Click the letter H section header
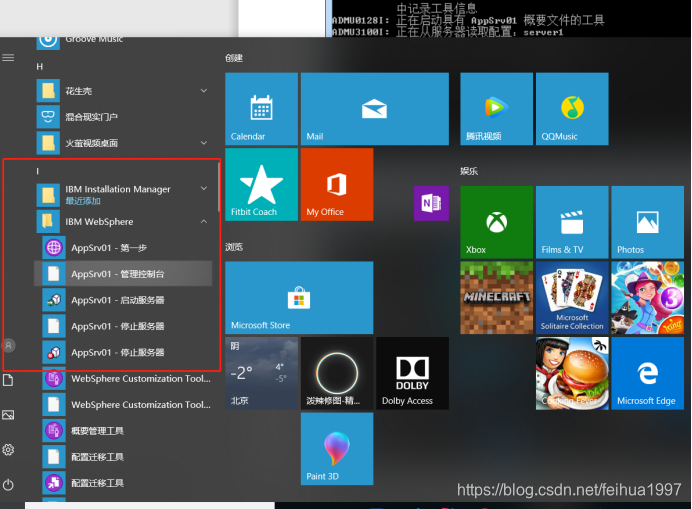692x509 pixels. 40,66
